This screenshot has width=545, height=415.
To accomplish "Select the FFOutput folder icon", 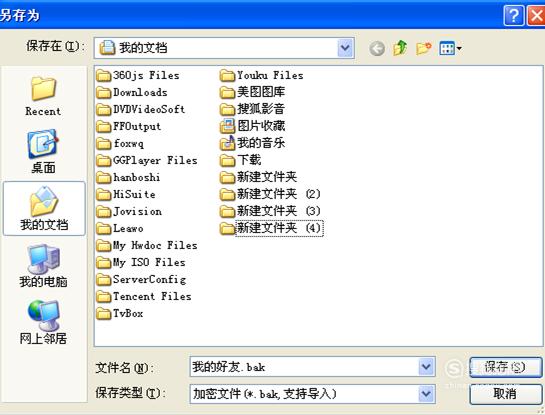I will click(103, 127).
